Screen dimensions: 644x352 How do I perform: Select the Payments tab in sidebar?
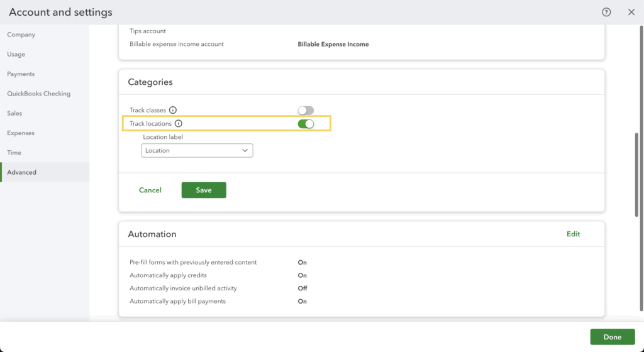coord(21,74)
